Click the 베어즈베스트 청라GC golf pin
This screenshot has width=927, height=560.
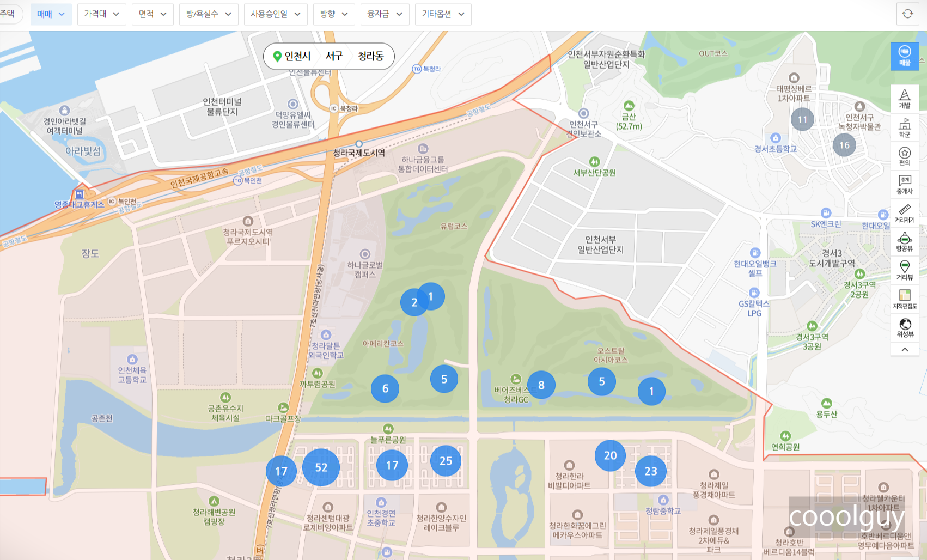tap(515, 379)
